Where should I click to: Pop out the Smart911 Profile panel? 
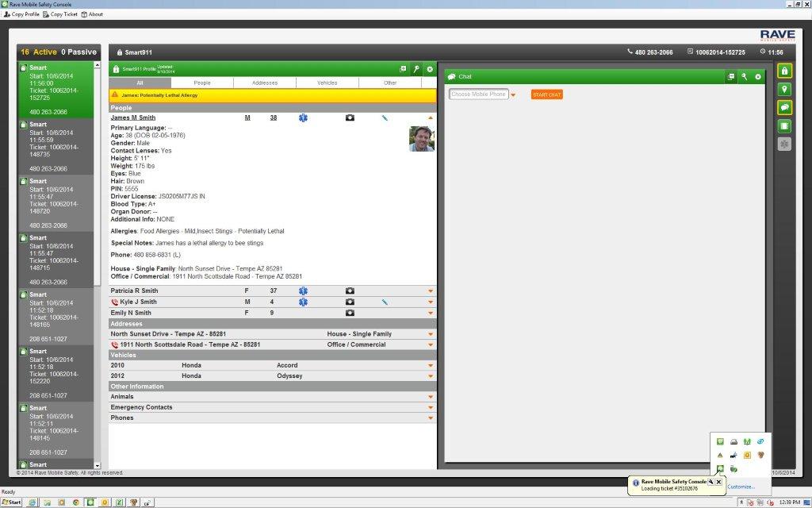pyautogui.click(x=403, y=68)
